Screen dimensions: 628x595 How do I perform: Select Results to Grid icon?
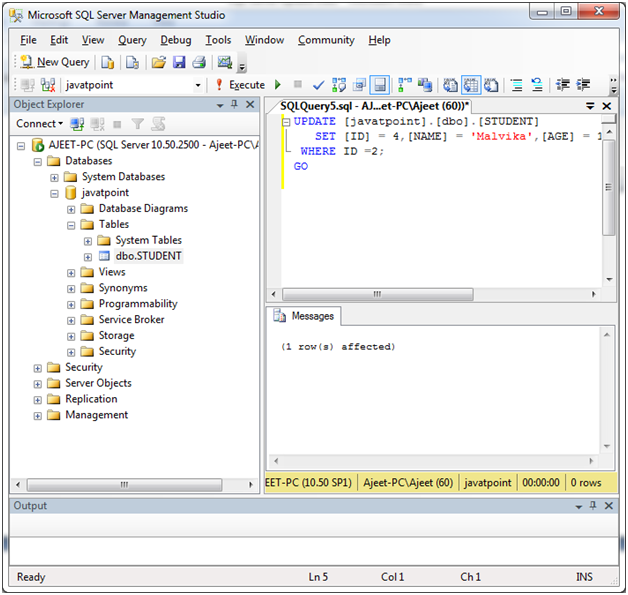pyautogui.click(x=471, y=85)
